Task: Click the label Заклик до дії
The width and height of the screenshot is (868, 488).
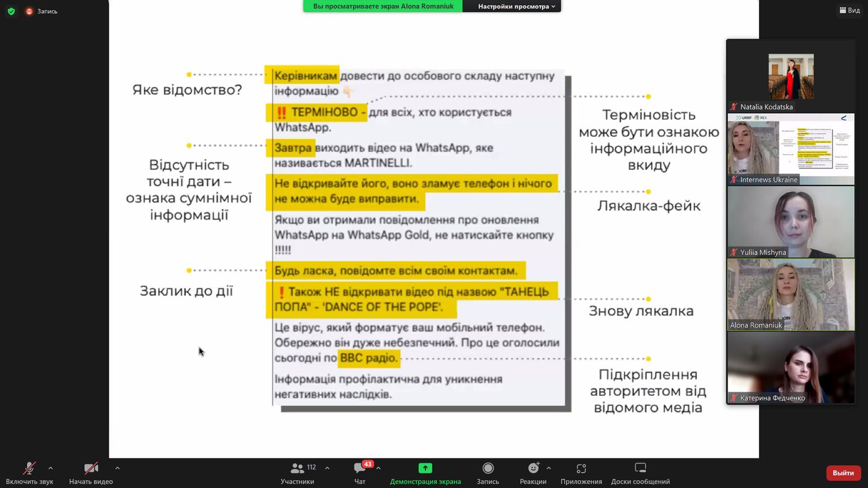Action: tap(186, 291)
